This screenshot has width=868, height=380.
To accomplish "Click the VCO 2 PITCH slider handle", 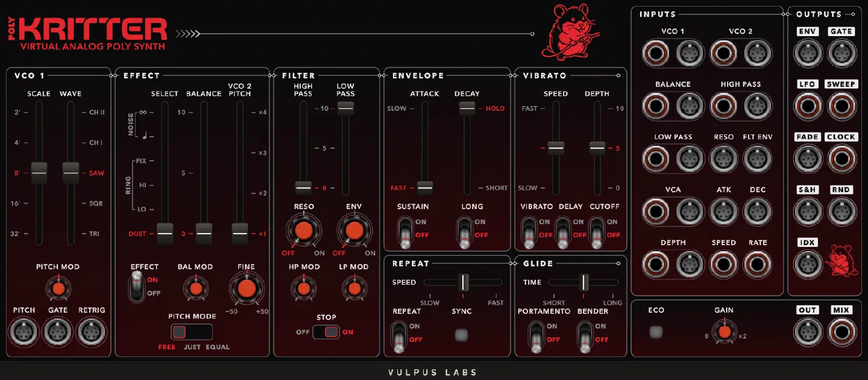I will click(x=240, y=234).
